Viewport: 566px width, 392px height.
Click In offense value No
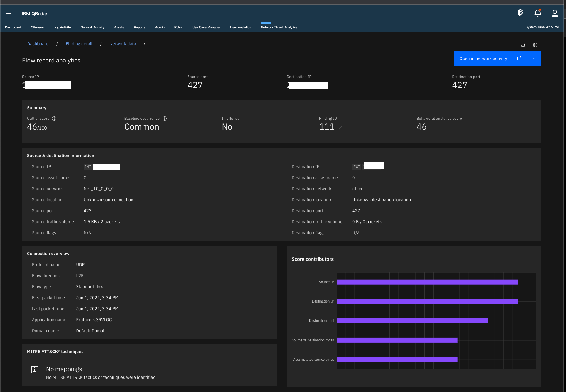(227, 127)
